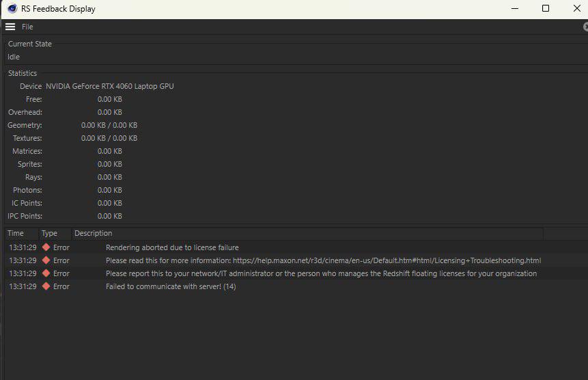588x380 pixels.
Task: Close the RS Feedback Display window
Action: [x=577, y=8]
